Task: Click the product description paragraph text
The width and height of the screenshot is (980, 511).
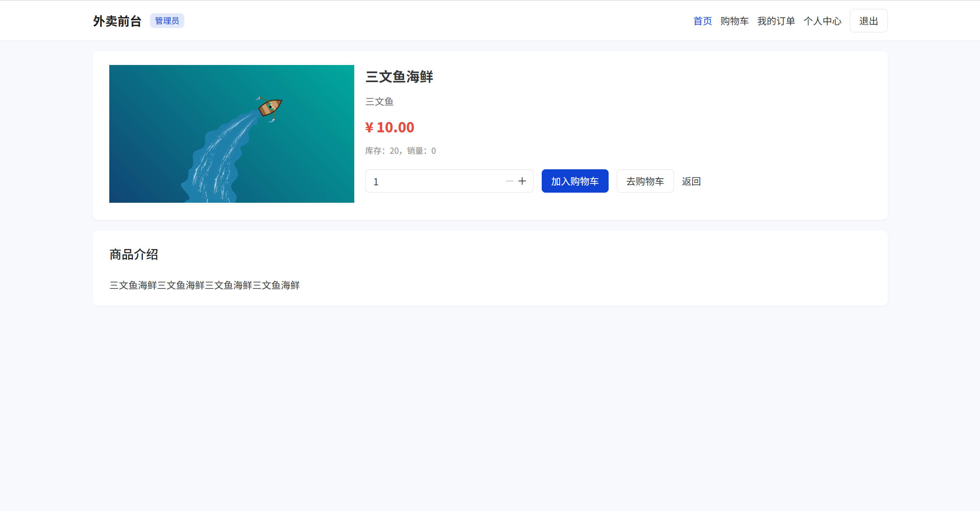Action: pyautogui.click(x=205, y=285)
